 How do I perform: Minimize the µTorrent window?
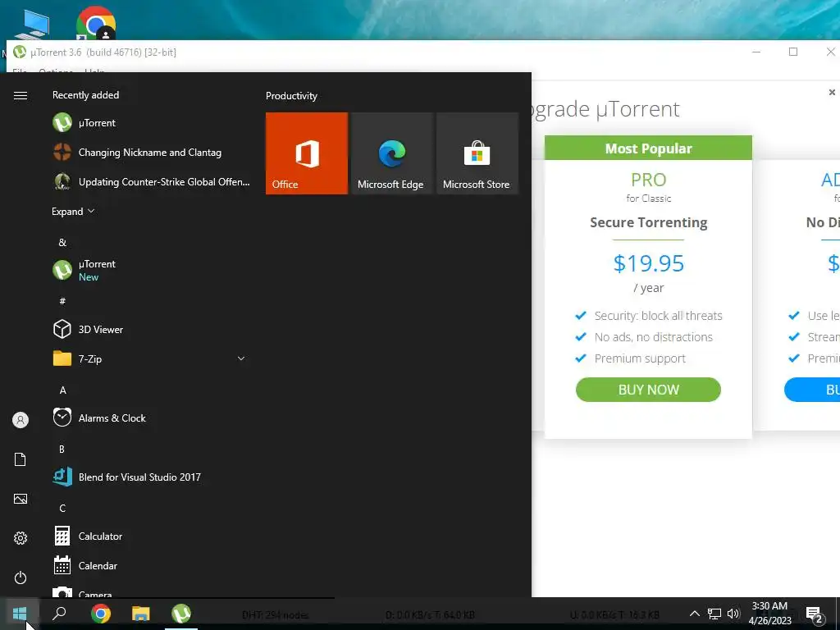point(756,52)
